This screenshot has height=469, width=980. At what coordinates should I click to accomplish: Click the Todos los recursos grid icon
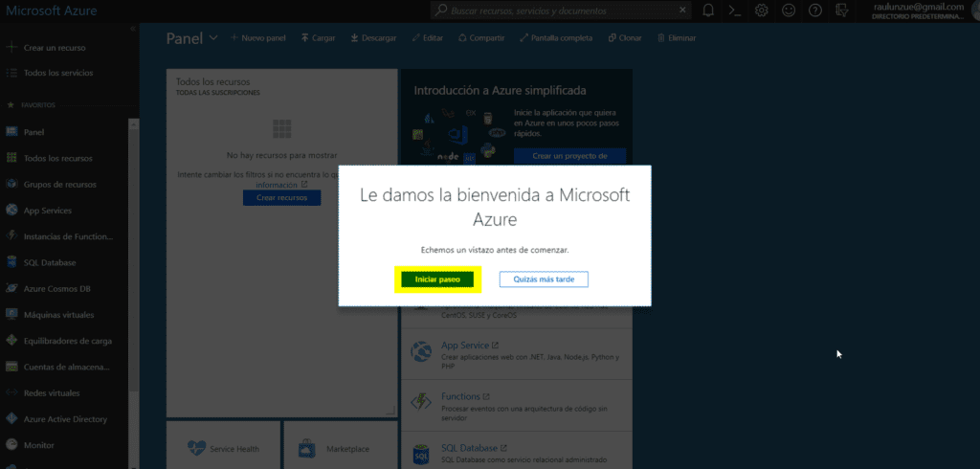[11, 158]
